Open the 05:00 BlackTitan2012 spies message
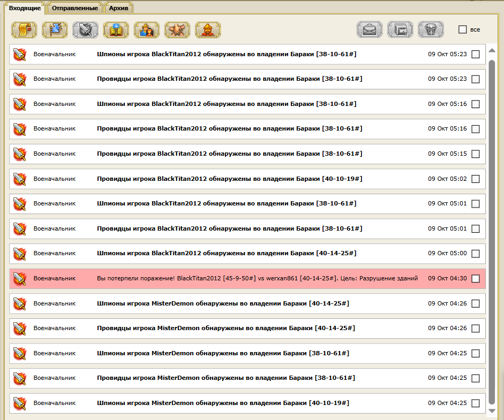 pos(227,254)
